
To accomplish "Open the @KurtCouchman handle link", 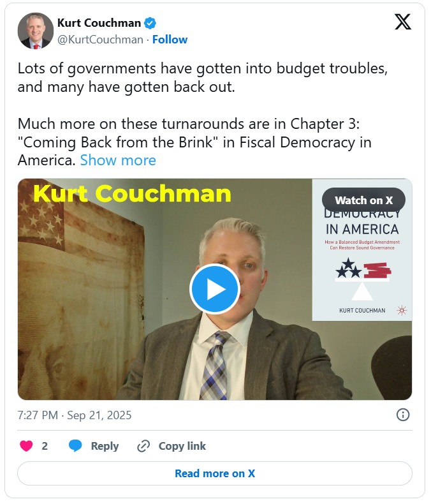I will 100,40.
